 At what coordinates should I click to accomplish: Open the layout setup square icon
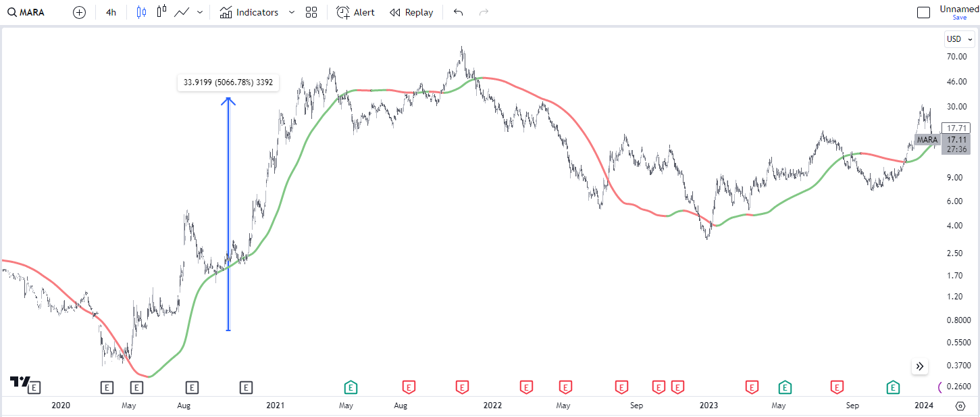tap(923, 12)
